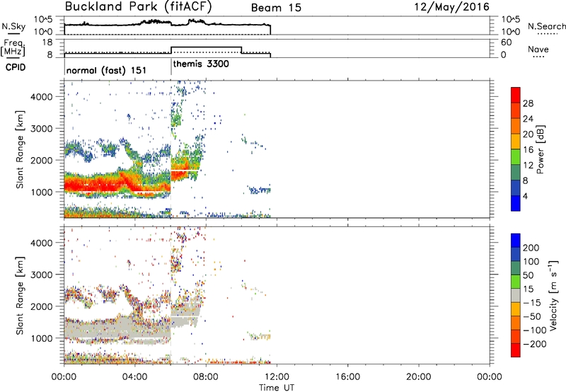Click the '00:00' first time axis label

64,377
